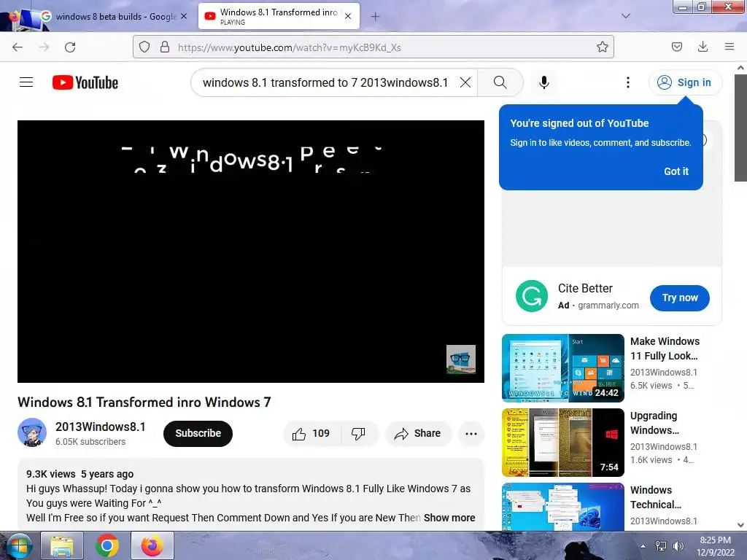747x560 pixels.
Task: Dislike the video with thumbs down
Action: (359, 433)
